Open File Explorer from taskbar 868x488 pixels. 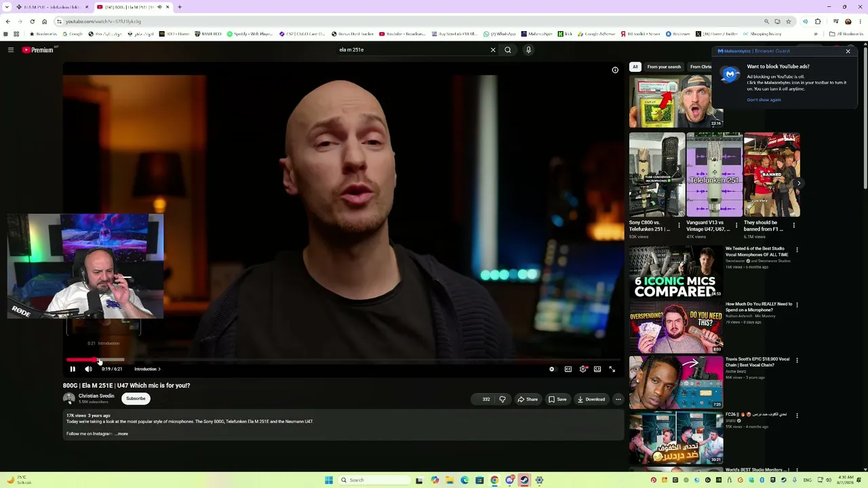click(x=450, y=481)
